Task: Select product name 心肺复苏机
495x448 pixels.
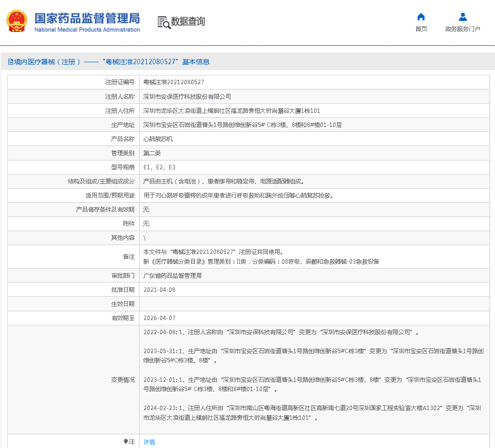Action: pyautogui.click(x=158, y=139)
